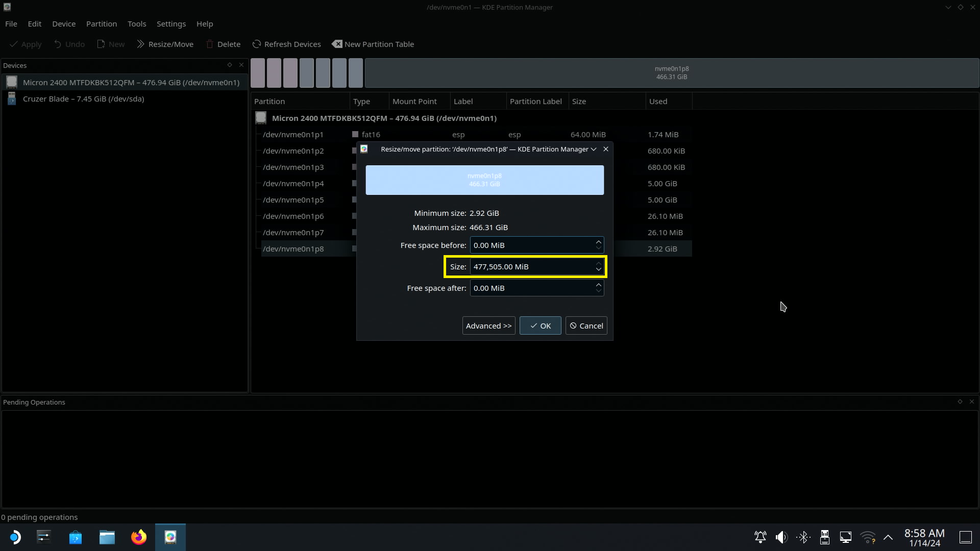
Task: Click the Bluetooth tray icon
Action: [x=803, y=537]
